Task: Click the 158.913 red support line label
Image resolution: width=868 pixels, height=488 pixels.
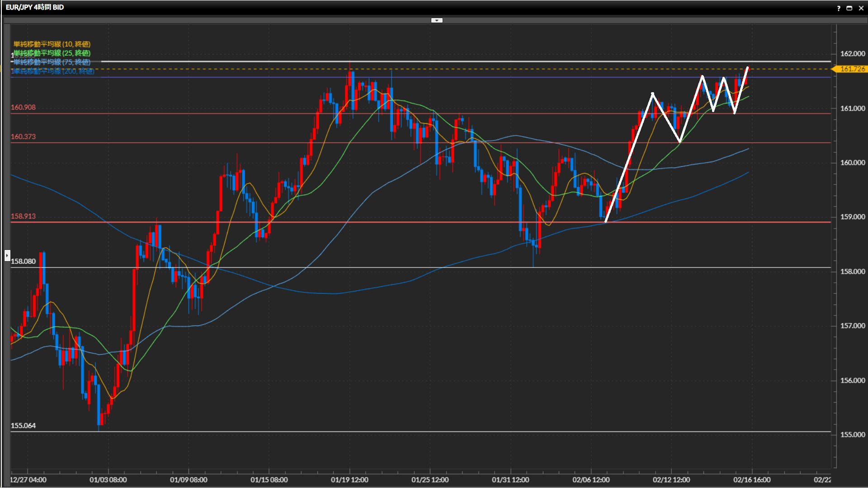Action: (23, 216)
